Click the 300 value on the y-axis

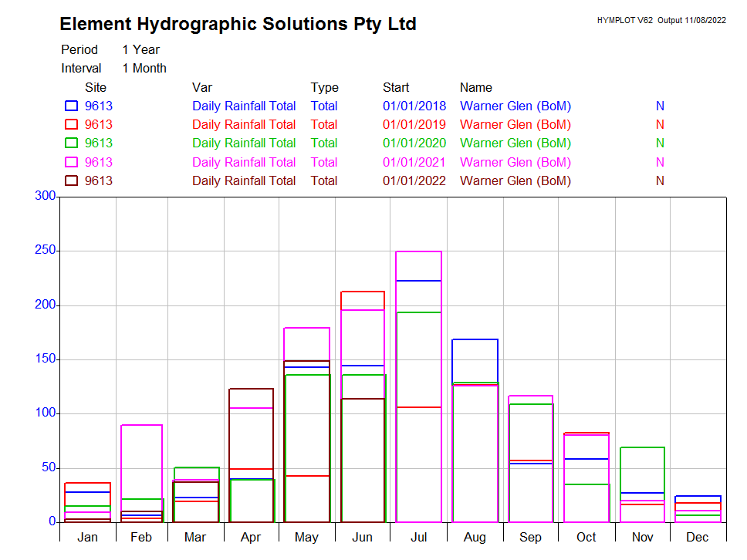(46, 197)
